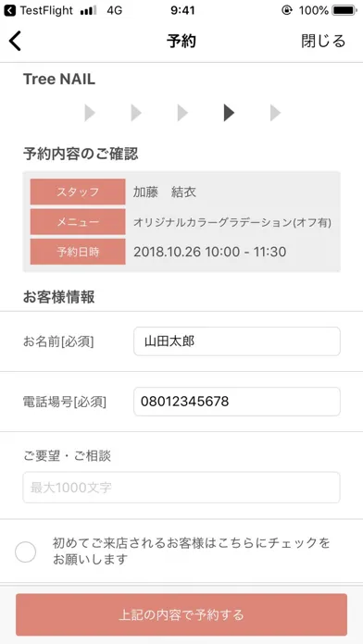The width and height of the screenshot is (363, 644).
Task: Tap the back arrow in the header
Action: click(15, 41)
